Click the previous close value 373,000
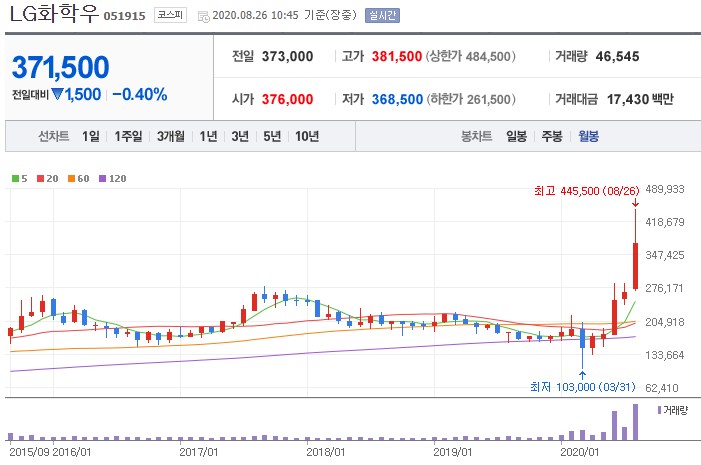The height and width of the screenshot is (465, 701). [287, 56]
